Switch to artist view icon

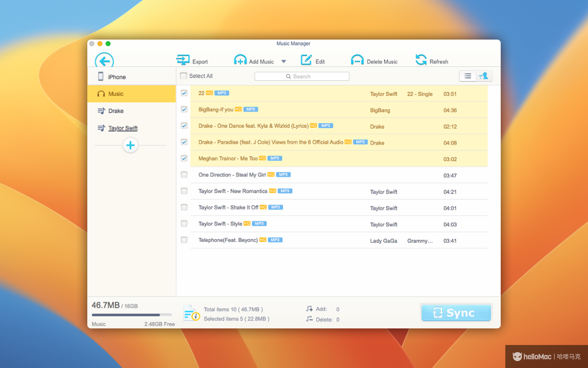[x=484, y=76]
